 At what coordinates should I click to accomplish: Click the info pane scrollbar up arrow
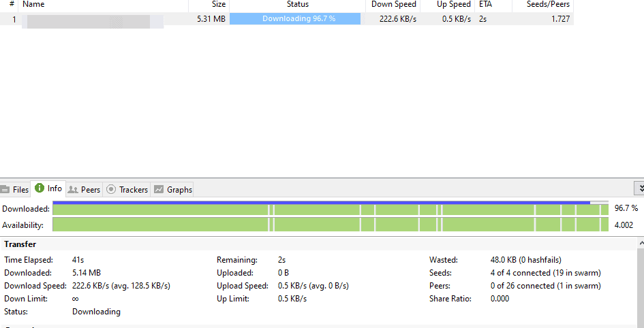641,244
